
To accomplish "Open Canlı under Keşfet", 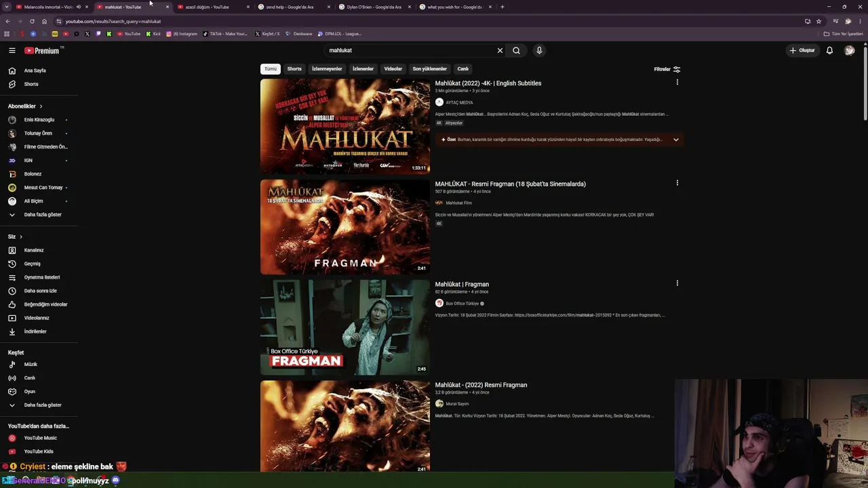I will [x=30, y=378].
